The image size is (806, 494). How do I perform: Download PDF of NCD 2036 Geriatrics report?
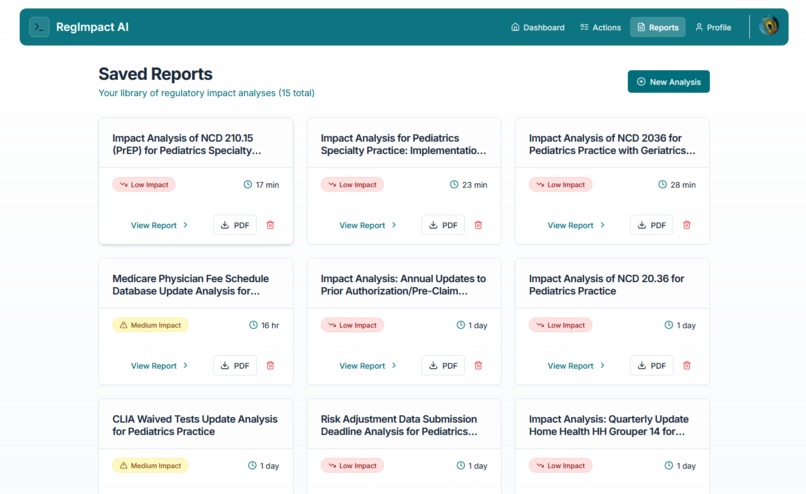coord(652,225)
